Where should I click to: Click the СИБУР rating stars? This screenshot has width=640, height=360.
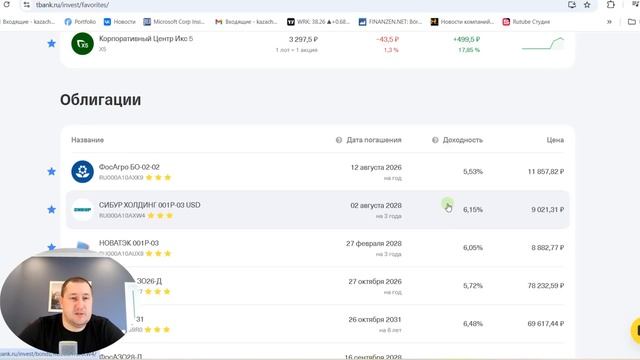[x=160, y=216]
